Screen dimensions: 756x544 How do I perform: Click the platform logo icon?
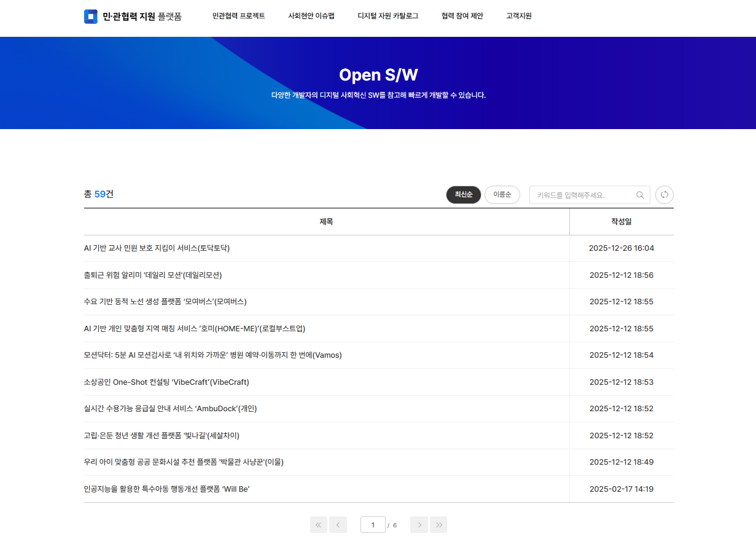pyautogui.click(x=91, y=17)
